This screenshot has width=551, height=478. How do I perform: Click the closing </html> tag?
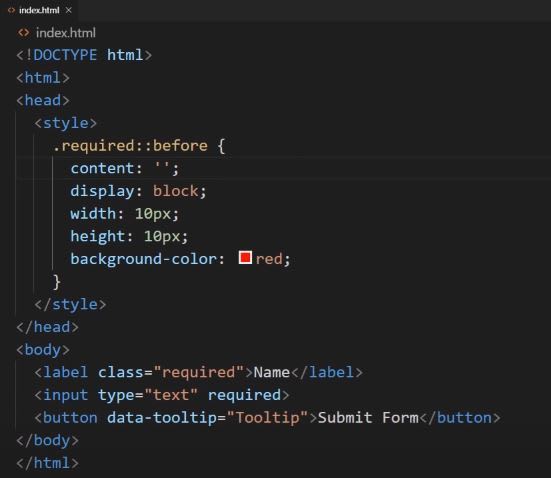[x=47, y=463]
